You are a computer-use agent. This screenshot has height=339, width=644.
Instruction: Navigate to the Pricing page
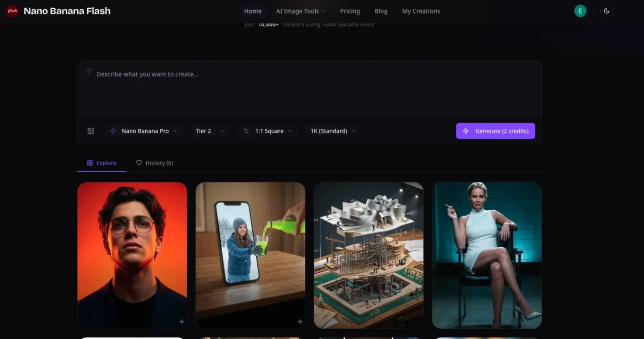click(350, 11)
